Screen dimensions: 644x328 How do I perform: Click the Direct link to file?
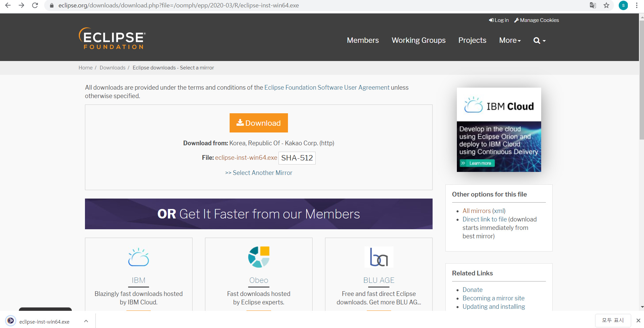coord(485,219)
